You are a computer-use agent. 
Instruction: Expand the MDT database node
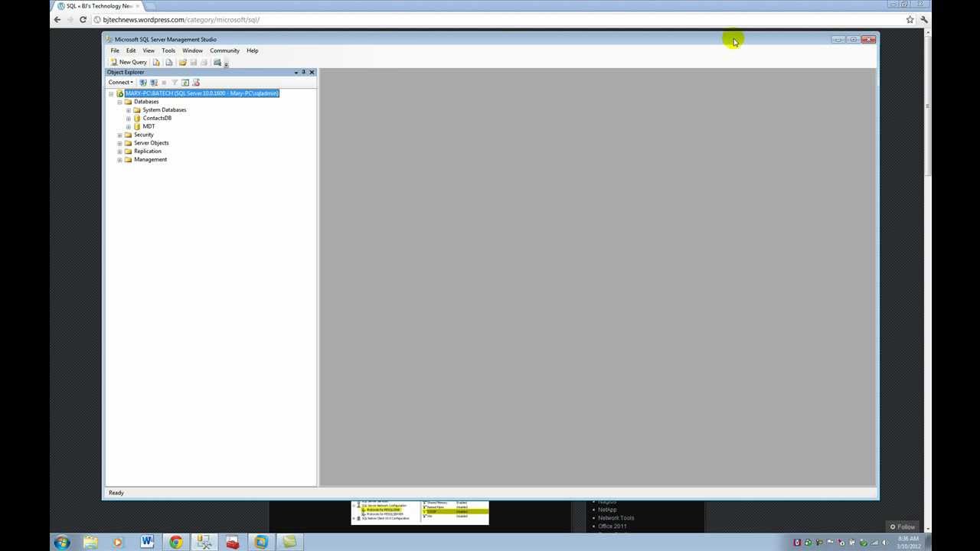[x=129, y=126]
